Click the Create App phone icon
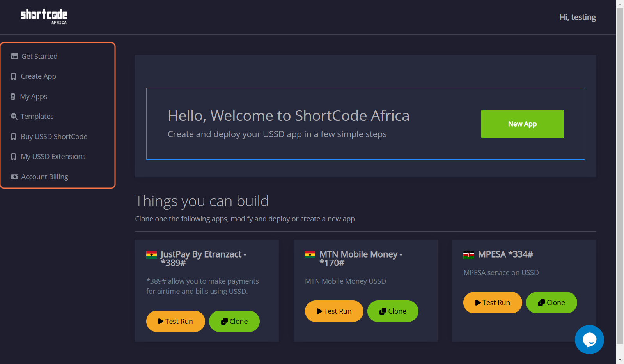 click(x=14, y=76)
